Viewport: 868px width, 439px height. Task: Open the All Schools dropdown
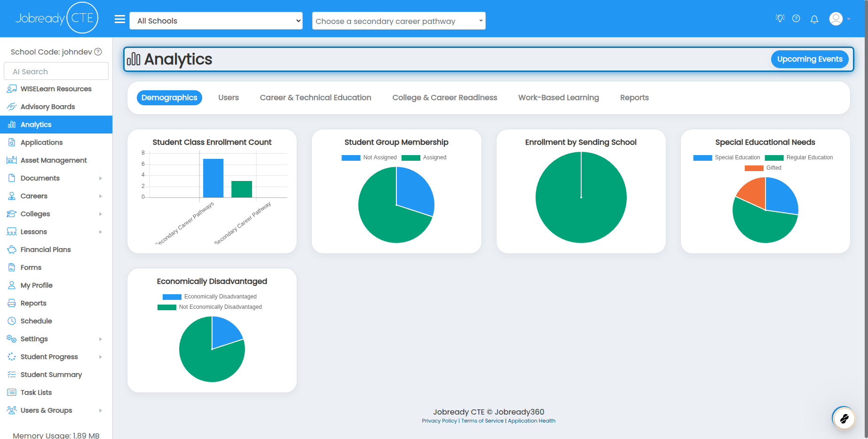[216, 21]
